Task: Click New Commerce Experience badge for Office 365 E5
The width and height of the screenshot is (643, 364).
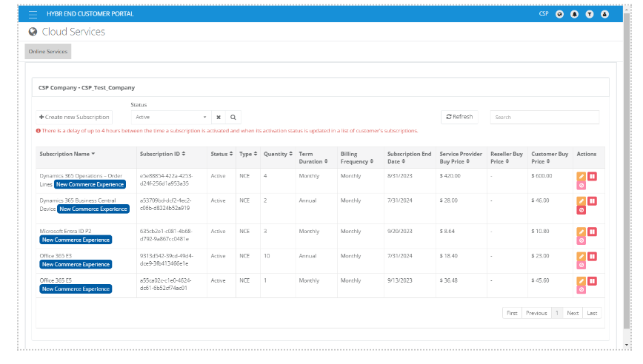Action: 76,289
